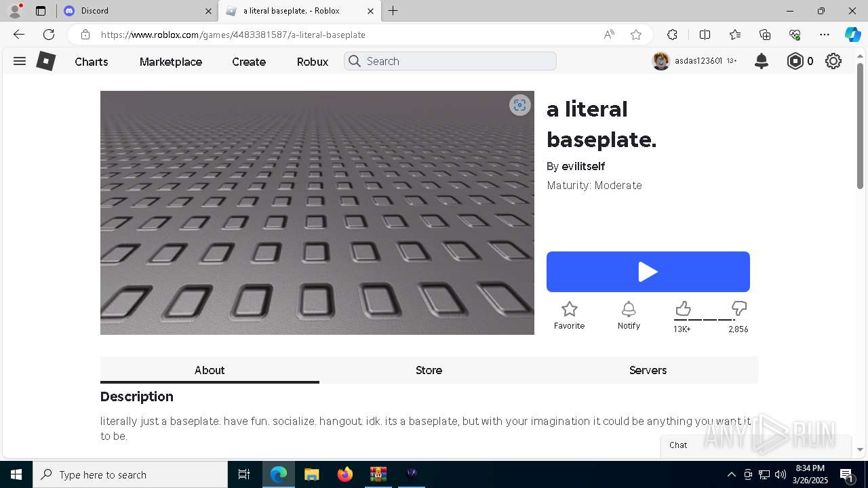Launch Firefox from taskbar
This screenshot has height=488, width=868.
pyautogui.click(x=345, y=474)
